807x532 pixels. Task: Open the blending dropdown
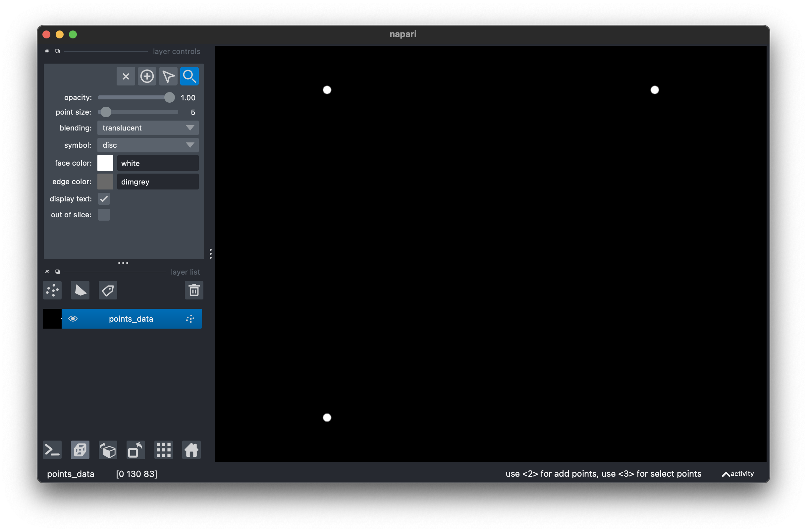coord(147,128)
